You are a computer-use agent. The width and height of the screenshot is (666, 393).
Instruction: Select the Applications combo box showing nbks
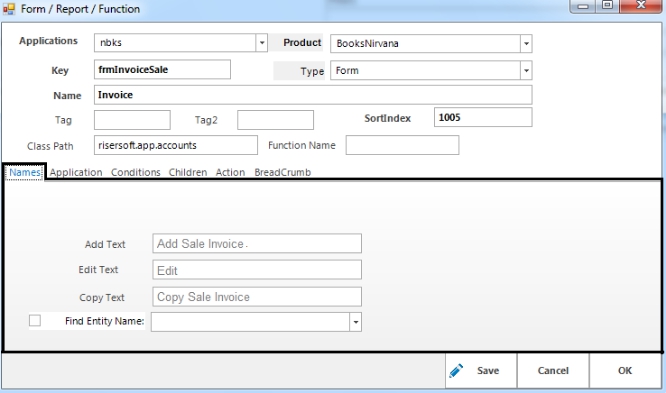coord(181,43)
